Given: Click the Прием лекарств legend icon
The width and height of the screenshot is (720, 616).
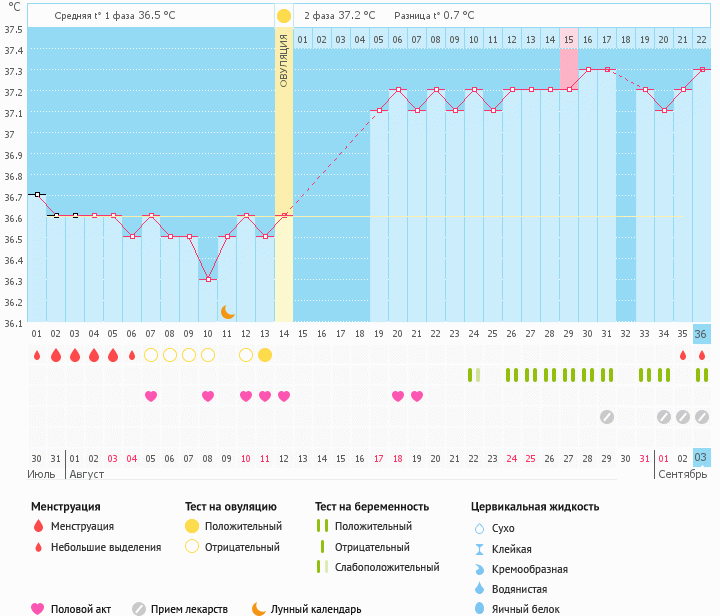Looking at the screenshot, I should click(x=139, y=609).
